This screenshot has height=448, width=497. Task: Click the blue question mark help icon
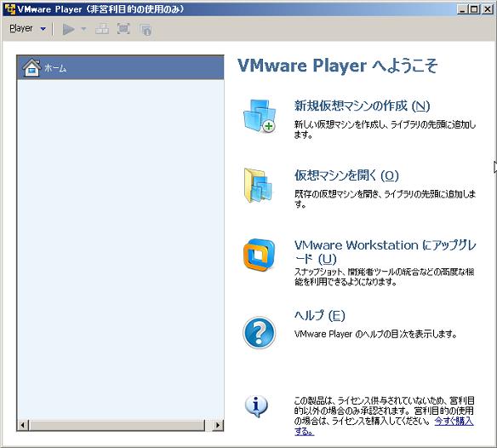tap(259, 332)
